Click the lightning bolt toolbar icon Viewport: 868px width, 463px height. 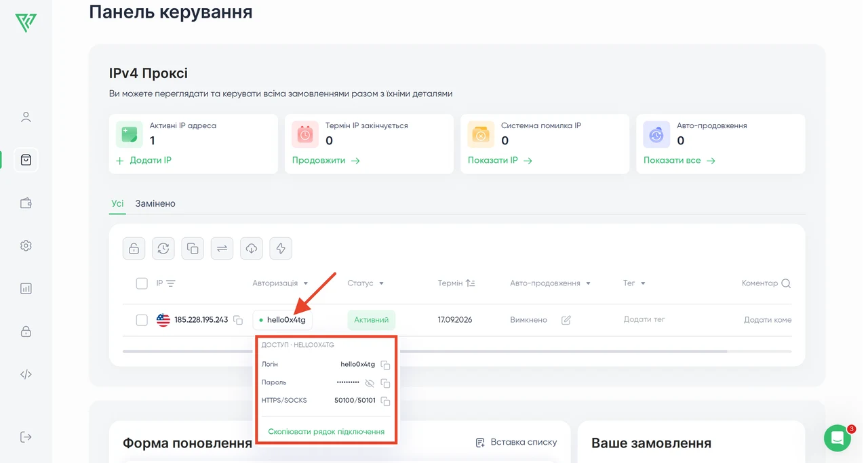coord(281,249)
